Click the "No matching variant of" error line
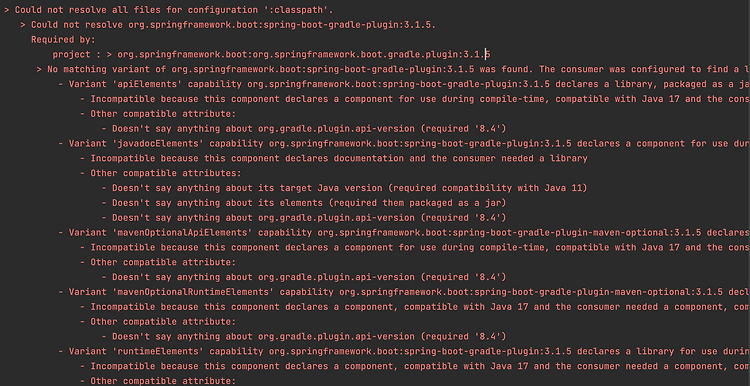This screenshot has height=386, width=750. 393,69
